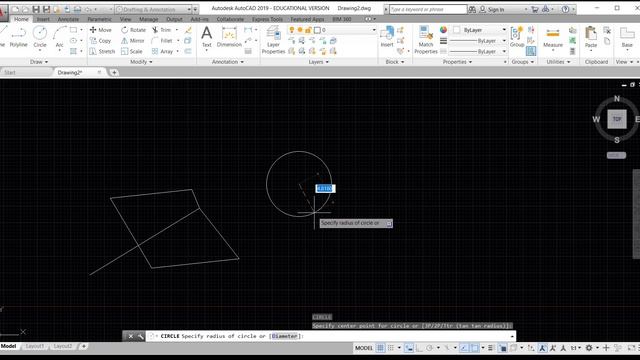Click the dynamic input radius value box

[325, 189]
